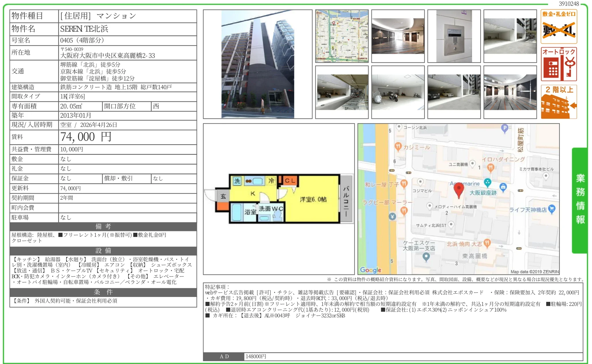Select the AD amount field showing 148000円
Viewport: 592px width, 364px height.
(256, 356)
